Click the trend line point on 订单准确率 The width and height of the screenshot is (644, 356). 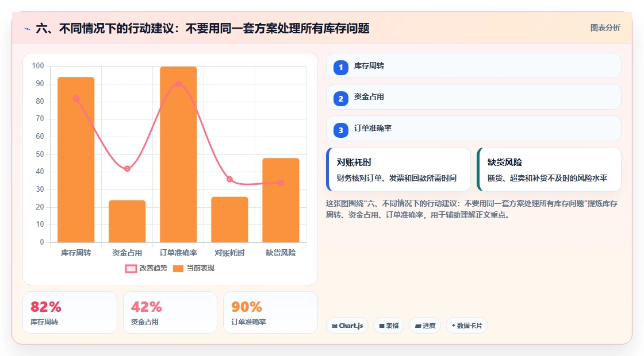click(178, 84)
